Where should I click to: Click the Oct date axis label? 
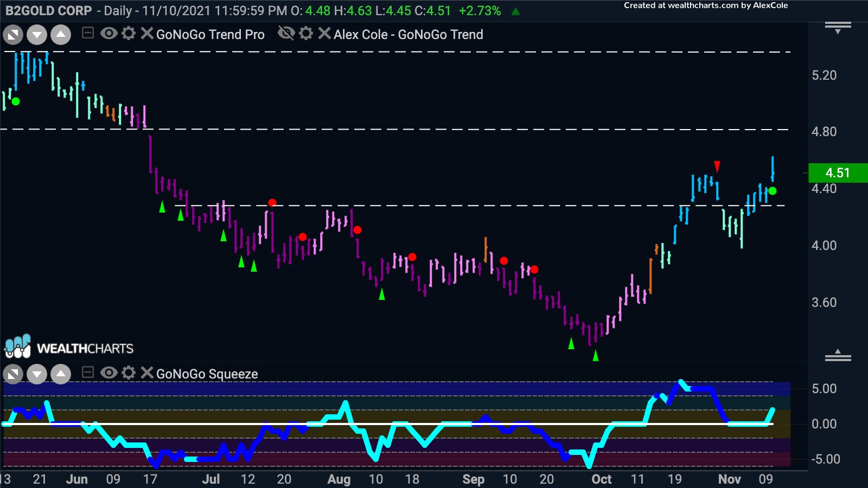tap(602, 479)
